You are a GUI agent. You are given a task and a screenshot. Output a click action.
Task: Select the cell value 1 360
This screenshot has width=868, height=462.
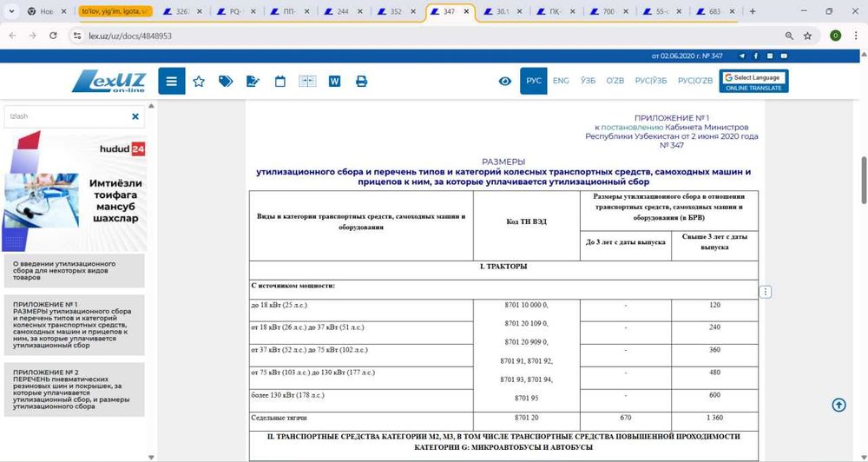(x=714, y=417)
